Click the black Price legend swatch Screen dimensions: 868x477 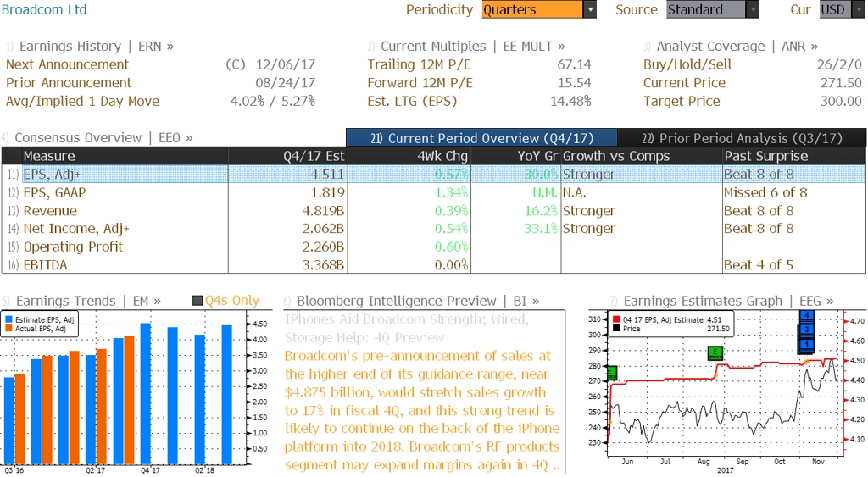[x=616, y=329]
